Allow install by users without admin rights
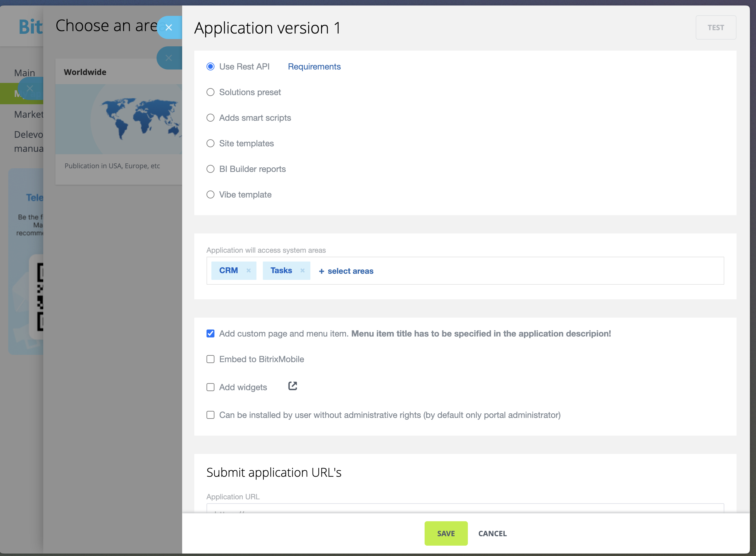The width and height of the screenshot is (756, 556). 210,415
